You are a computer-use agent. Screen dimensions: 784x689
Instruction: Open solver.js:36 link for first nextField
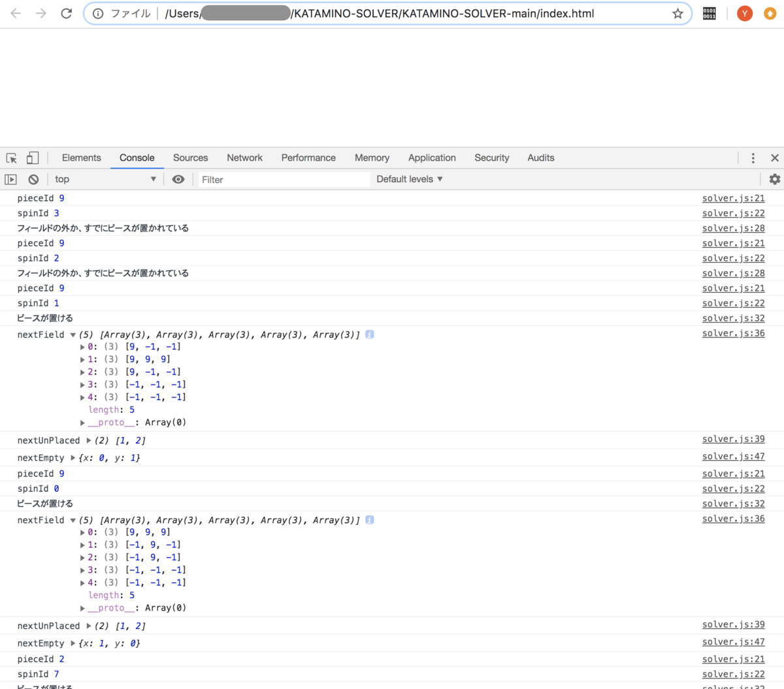coord(733,333)
